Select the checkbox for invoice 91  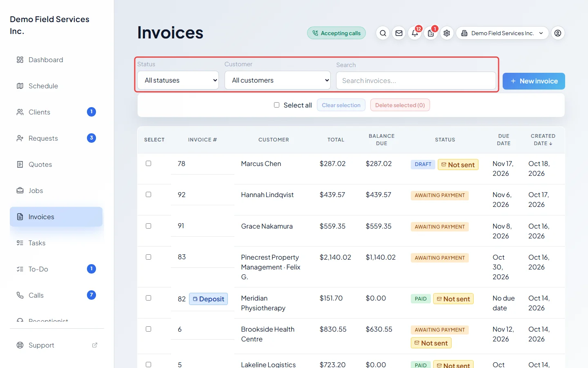click(x=149, y=226)
